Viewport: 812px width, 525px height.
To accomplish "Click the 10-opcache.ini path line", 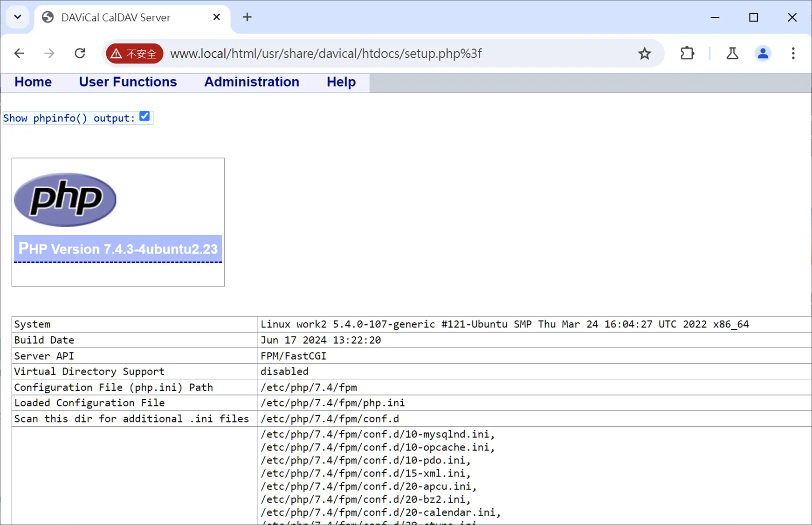I will (x=378, y=447).
